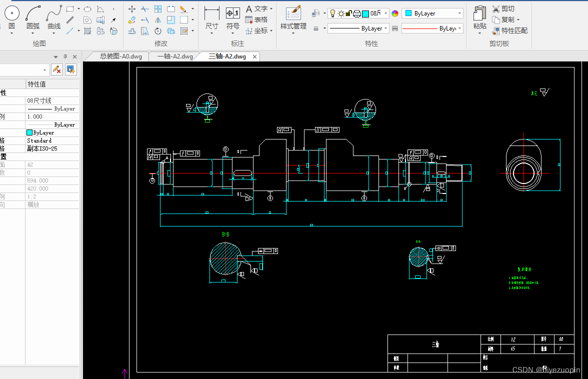The width and height of the screenshot is (588, 379).
Task: Select the gear drawing tool
Action: [x=100, y=30]
